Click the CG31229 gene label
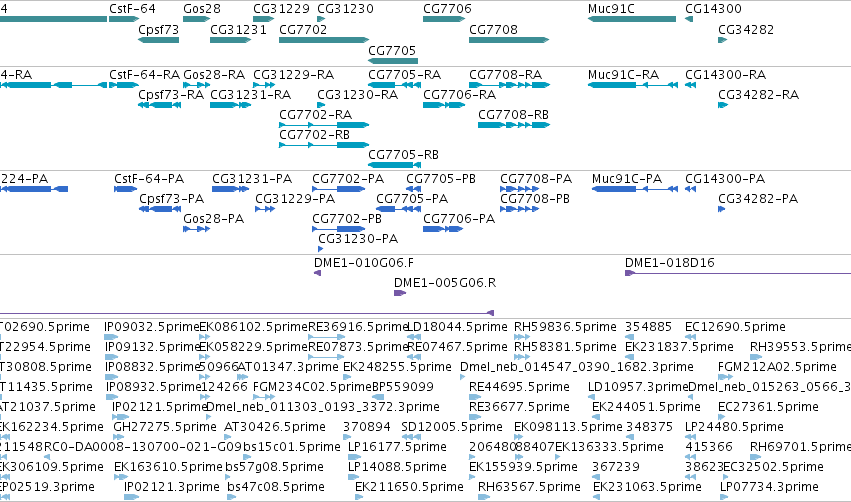The height and width of the screenshot is (502, 851). pyautogui.click(x=281, y=9)
